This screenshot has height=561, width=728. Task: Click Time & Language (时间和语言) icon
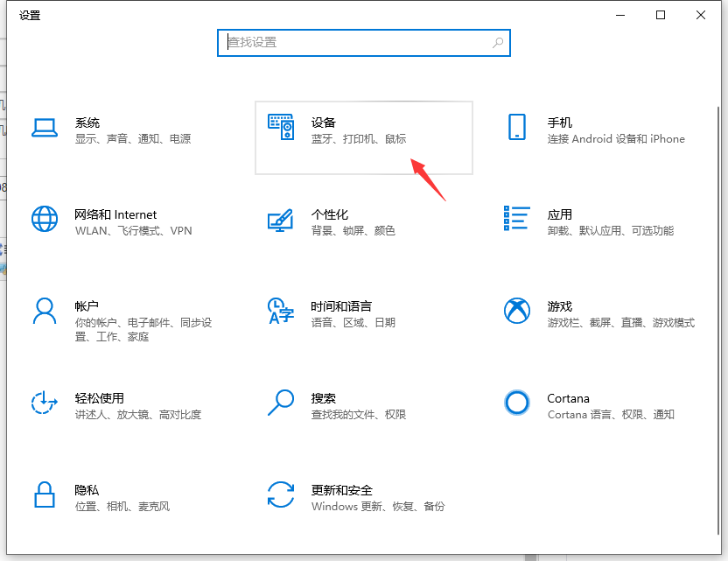pos(281,311)
